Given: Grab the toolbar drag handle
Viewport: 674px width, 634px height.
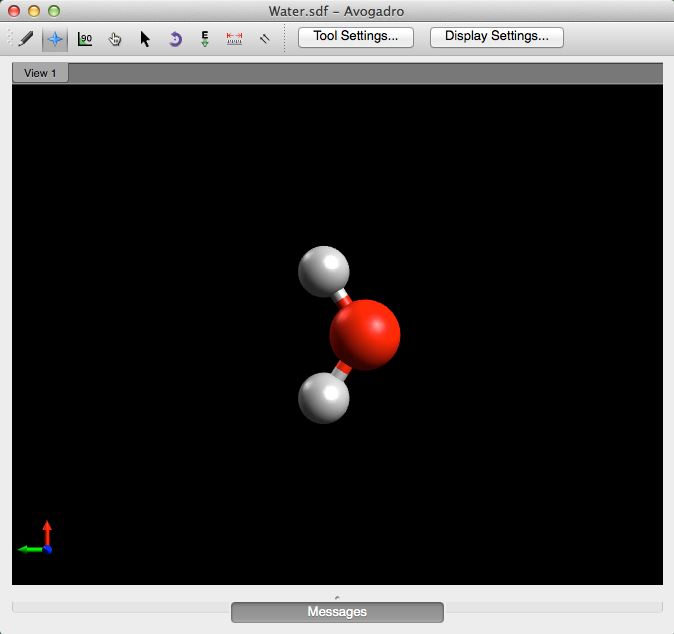Looking at the screenshot, I should coord(10,39).
